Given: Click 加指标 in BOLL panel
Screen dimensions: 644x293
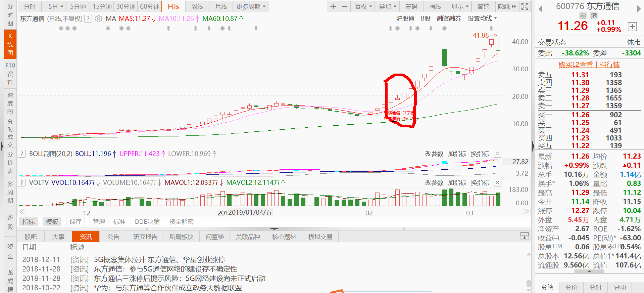Looking at the screenshot, I should tap(457, 154).
